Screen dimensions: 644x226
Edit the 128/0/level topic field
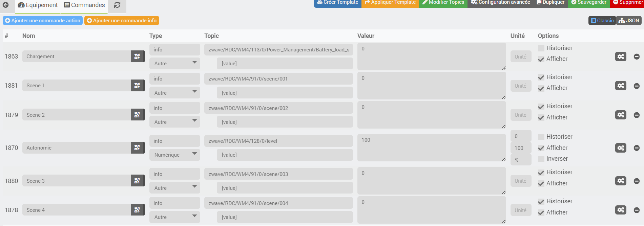click(278, 141)
